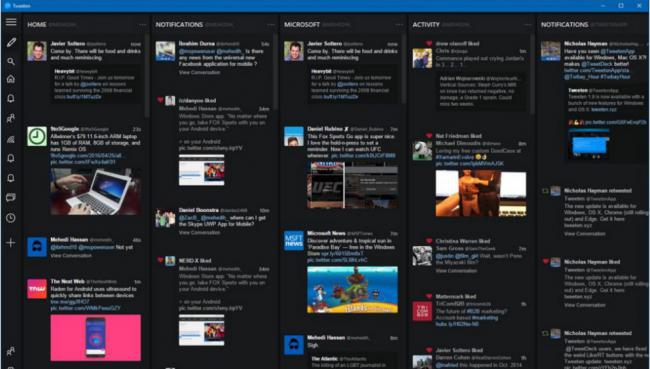Open Paradise Bay game image in Microsoft News tweet
Viewport: 650px width, 369px height.
(352, 289)
